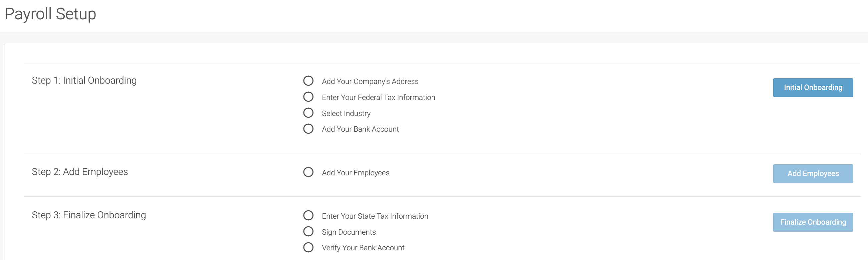Click the Verify Your Bank Account circle
Screen dimensions: 868x260
(308, 248)
